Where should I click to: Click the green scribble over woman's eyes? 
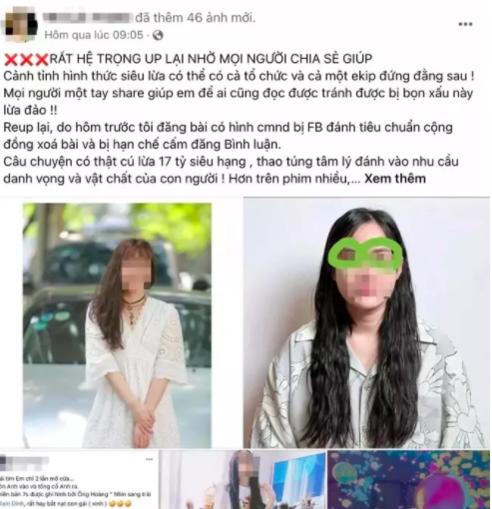366,254
